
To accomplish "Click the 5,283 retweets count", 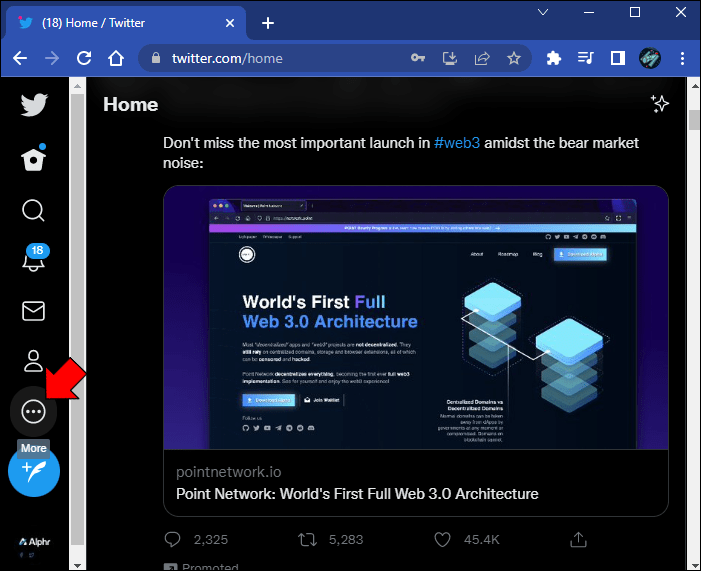I will point(346,540).
